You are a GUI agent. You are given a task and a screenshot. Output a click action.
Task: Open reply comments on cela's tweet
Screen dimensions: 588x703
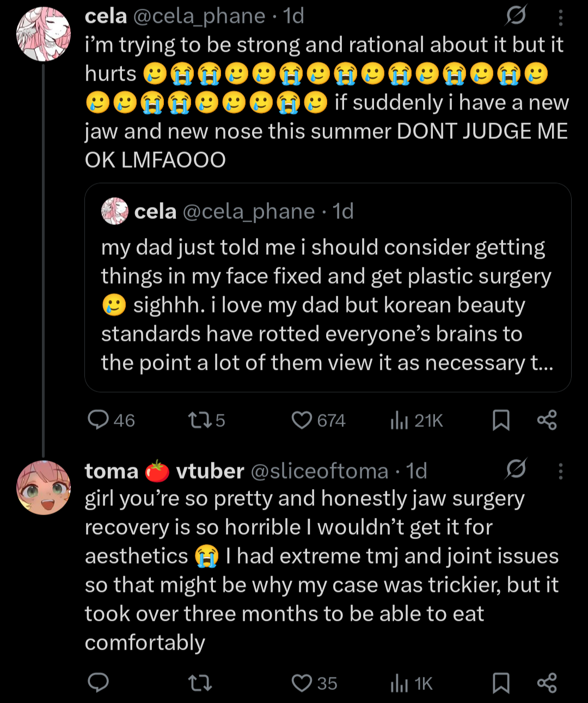pyautogui.click(x=99, y=420)
